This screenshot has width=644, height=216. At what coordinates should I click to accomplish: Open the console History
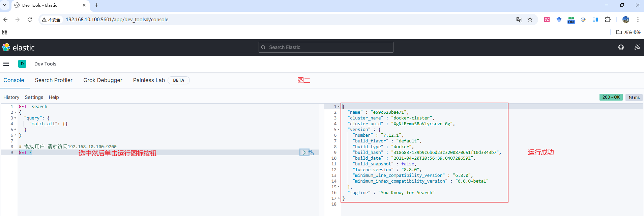coord(11,97)
